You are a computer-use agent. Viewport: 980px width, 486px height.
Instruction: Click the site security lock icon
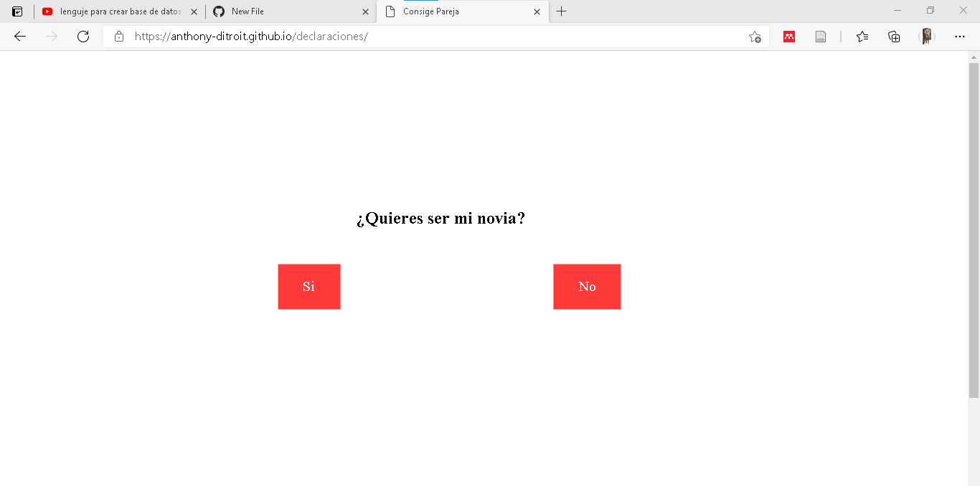pos(119,37)
